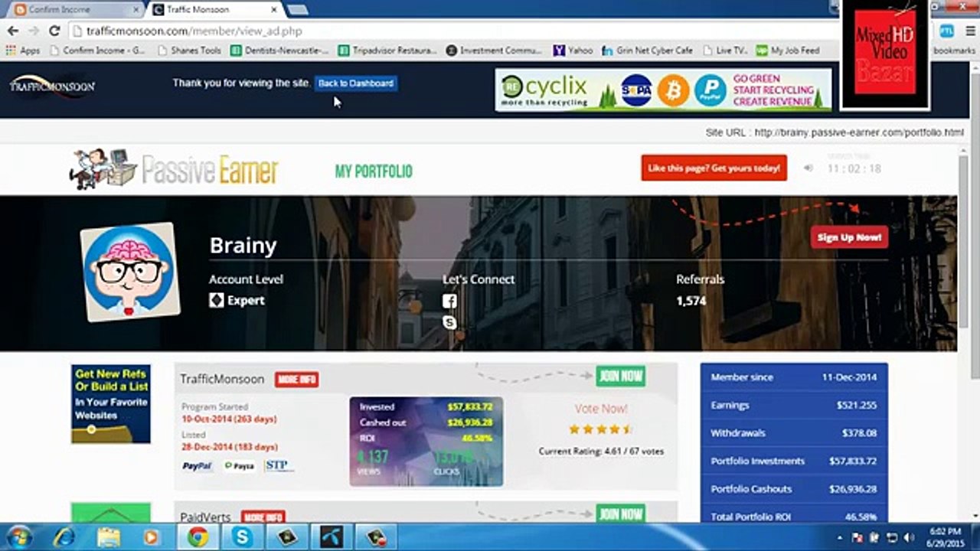Screen dimensions: 980x551
Task: Open Windows Start button
Action: [18, 536]
